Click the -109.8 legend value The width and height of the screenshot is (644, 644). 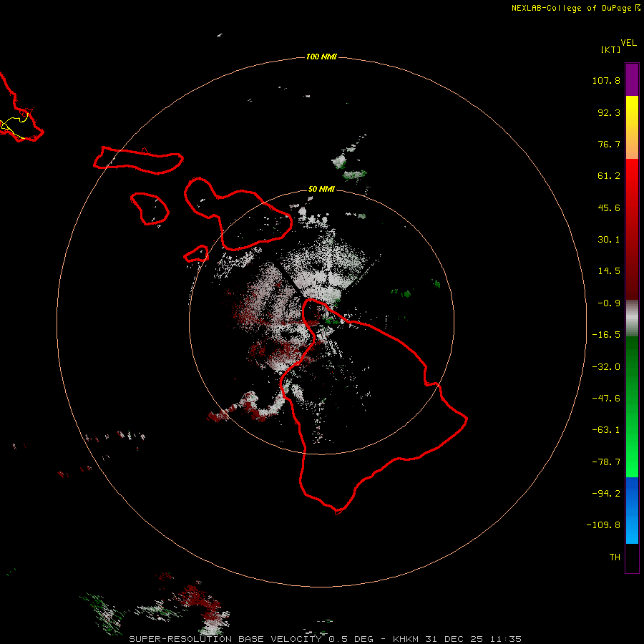(603, 525)
